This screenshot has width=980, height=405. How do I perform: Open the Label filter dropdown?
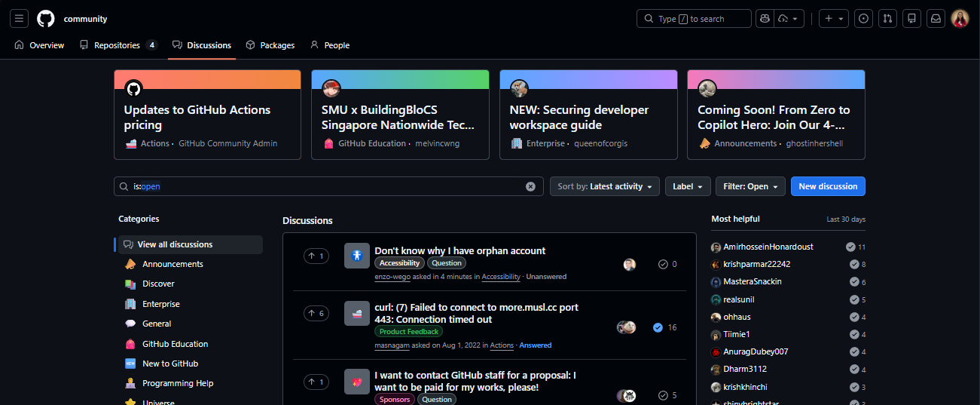point(688,186)
